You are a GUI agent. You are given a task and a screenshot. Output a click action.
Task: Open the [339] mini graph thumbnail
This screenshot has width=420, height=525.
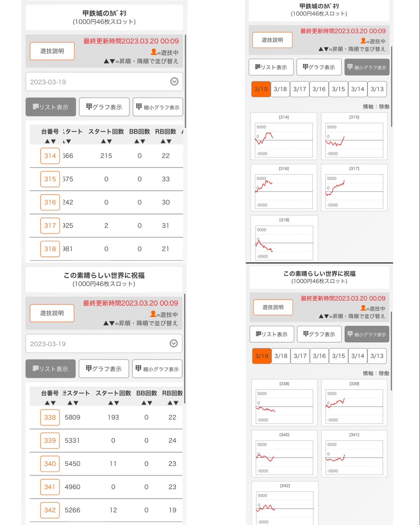click(x=354, y=402)
